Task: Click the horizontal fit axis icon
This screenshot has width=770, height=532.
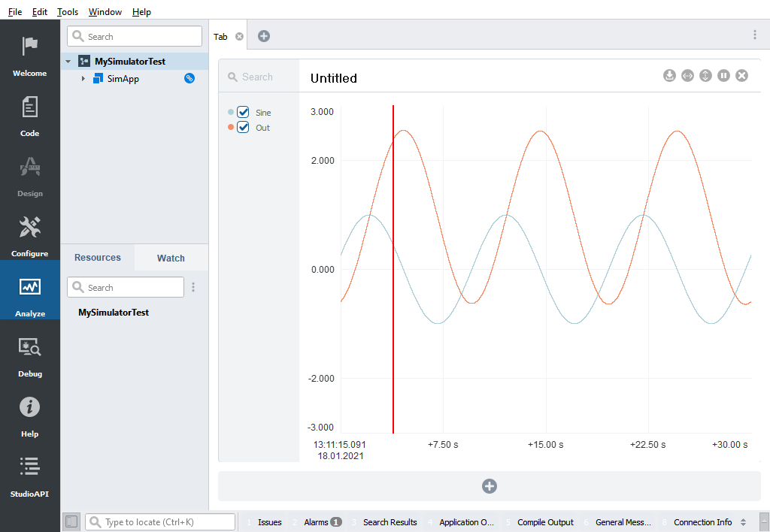Action: (x=687, y=75)
